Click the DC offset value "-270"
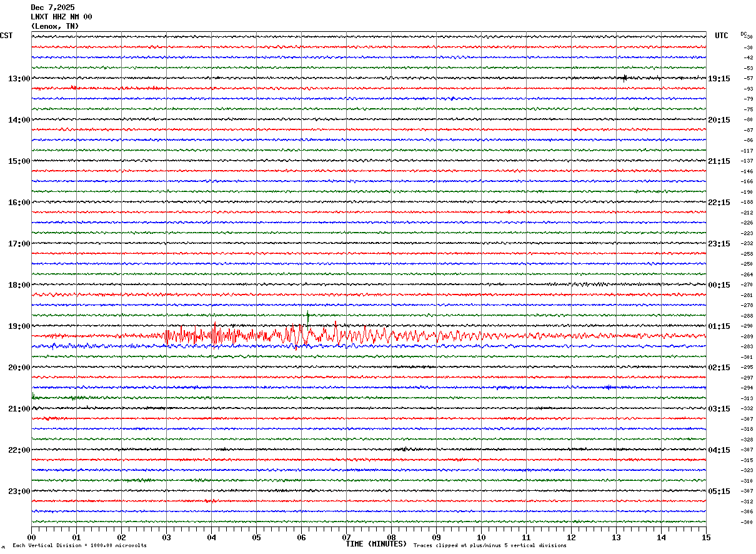 coord(747,285)
